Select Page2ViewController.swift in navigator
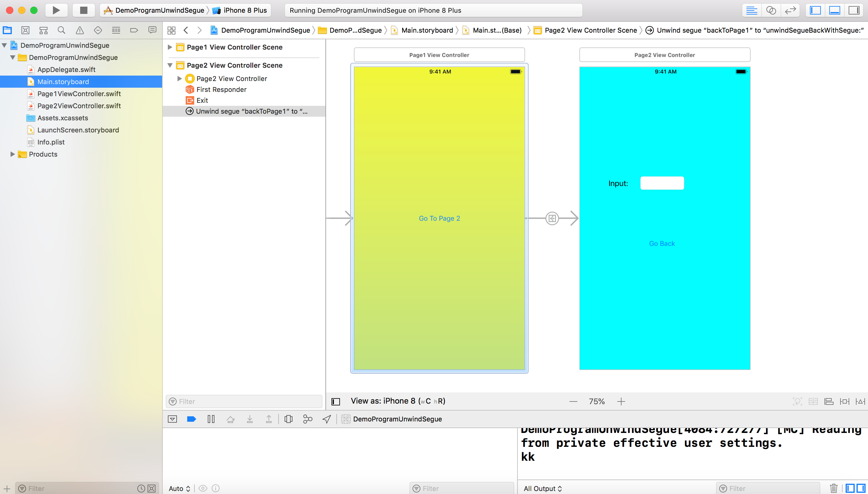The height and width of the screenshot is (494, 868). [x=79, y=106]
